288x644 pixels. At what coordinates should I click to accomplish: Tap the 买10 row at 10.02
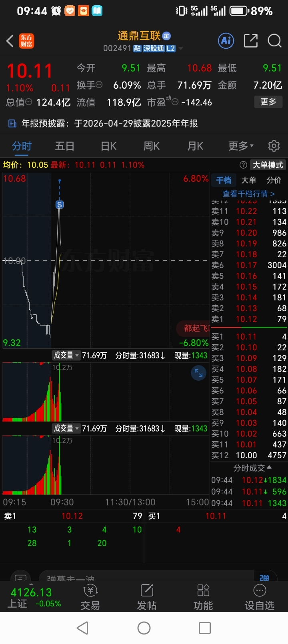[249, 434]
